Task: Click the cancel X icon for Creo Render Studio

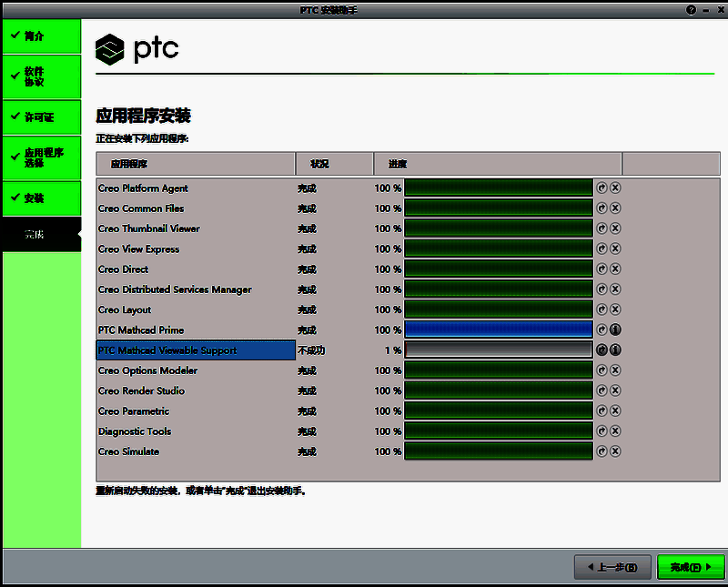Action: (616, 391)
